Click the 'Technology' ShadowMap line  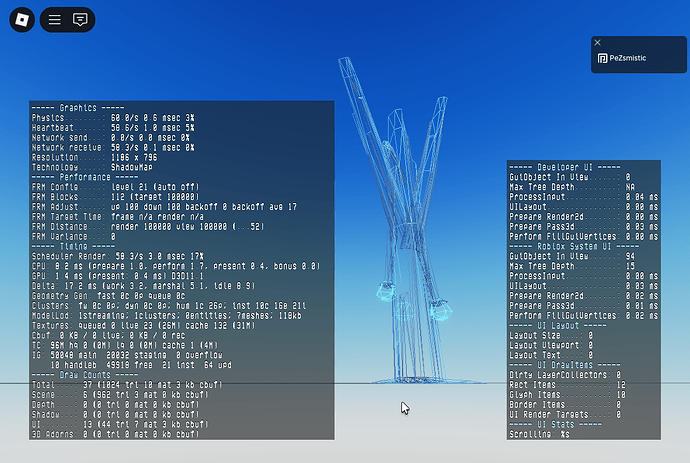click(x=92, y=167)
